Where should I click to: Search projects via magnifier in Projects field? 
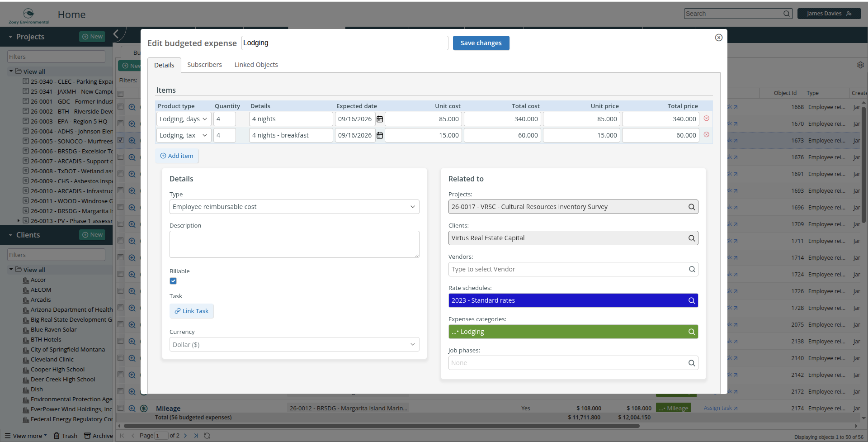[691, 207]
